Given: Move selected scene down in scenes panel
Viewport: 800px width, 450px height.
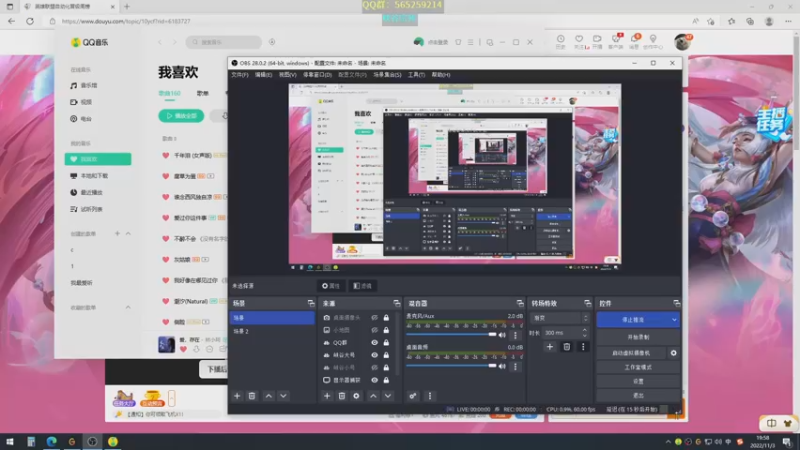Looking at the screenshot, I should click(283, 396).
